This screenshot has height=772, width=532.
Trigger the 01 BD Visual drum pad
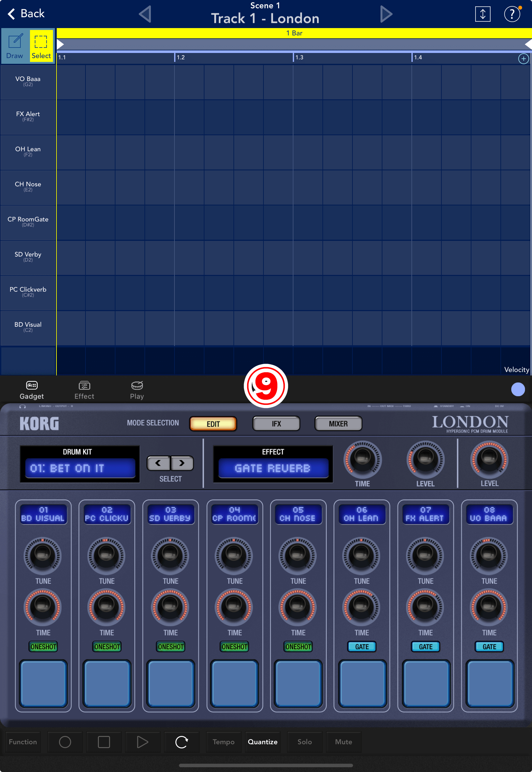click(x=43, y=684)
